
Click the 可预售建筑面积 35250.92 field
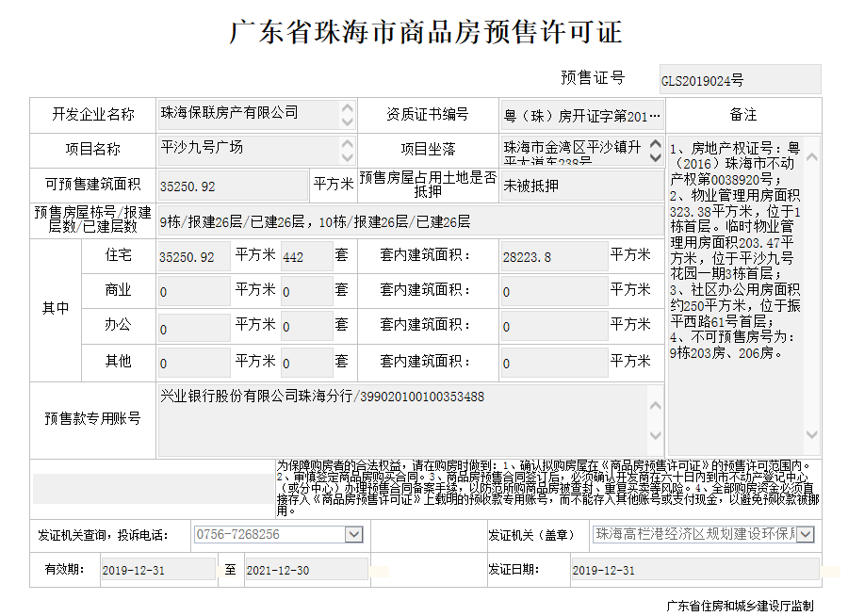point(232,186)
